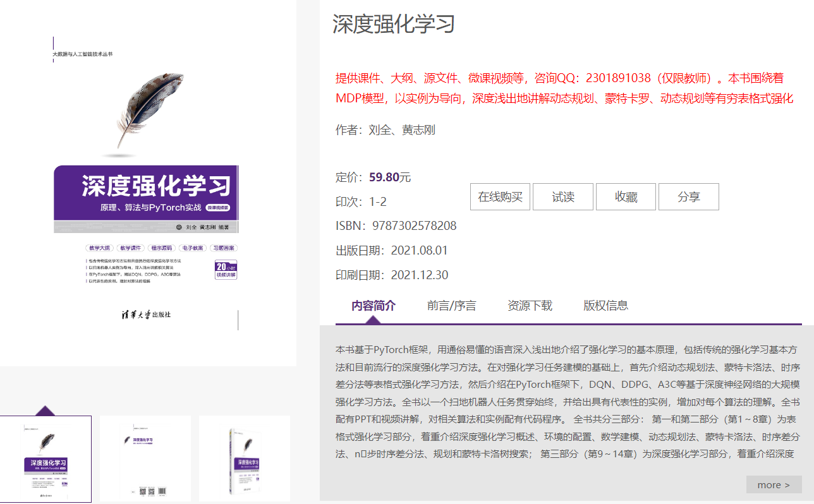Click the author line 刘全、黄志刚
Image resolution: width=814 pixels, height=504 pixels.
pos(385,130)
